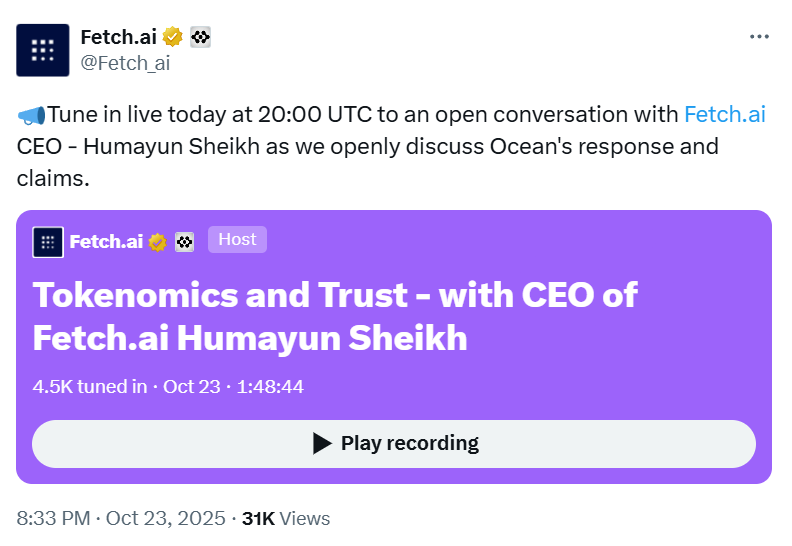Screen dimensions: 792x546
Task: Click the 4.5K tuned in listener count
Action: coord(90,387)
